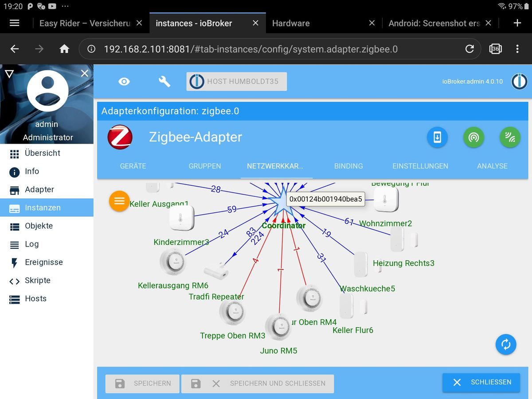Viewport: 532px width, 399px height.
Task: Open a new browser tab
Action: (x=517, y=23)
